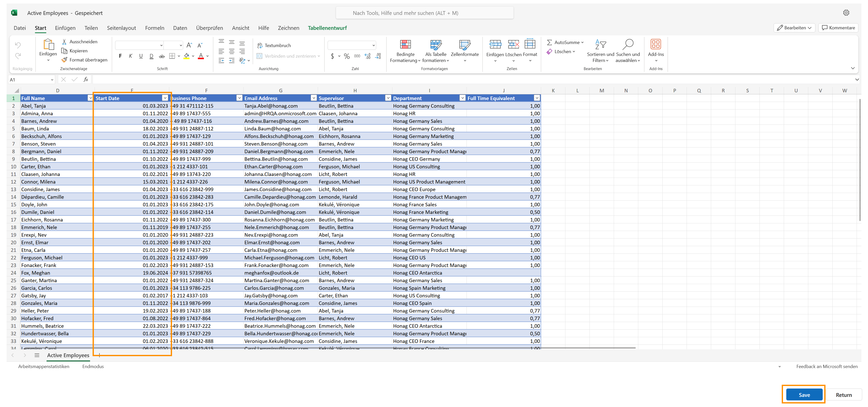
Task: Click the search box Nach Tools, Hilfe
Action: (x=425, y=13)
